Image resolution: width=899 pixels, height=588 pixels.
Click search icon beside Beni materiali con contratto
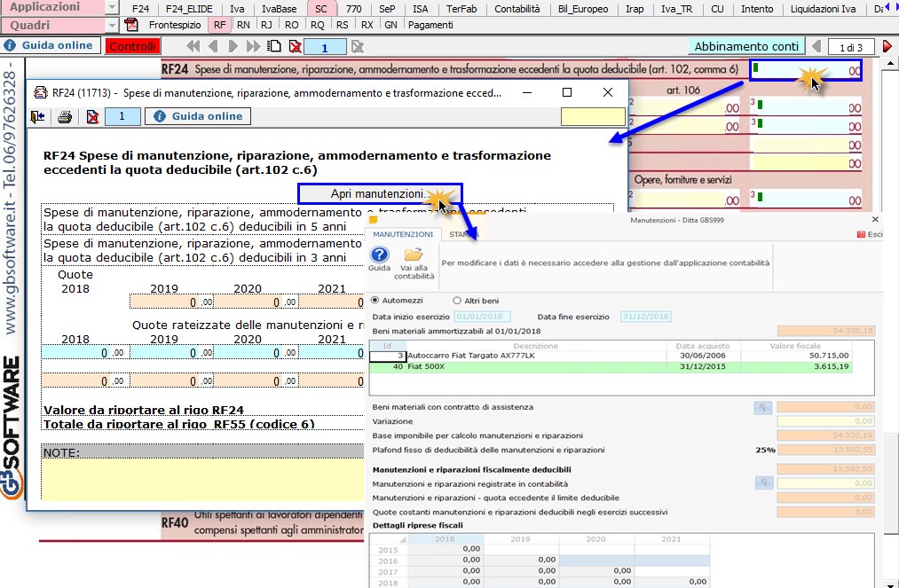762,407
